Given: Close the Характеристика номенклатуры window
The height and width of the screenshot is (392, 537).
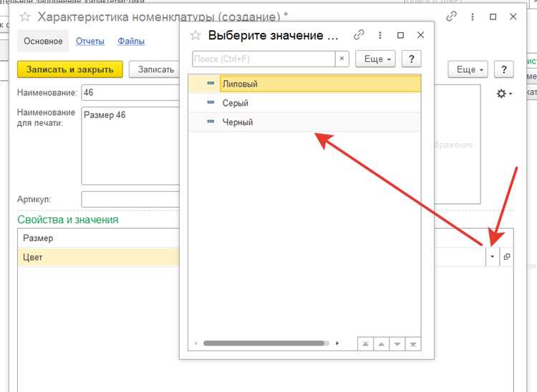Looking at the screenshot, I should point(513,16).
